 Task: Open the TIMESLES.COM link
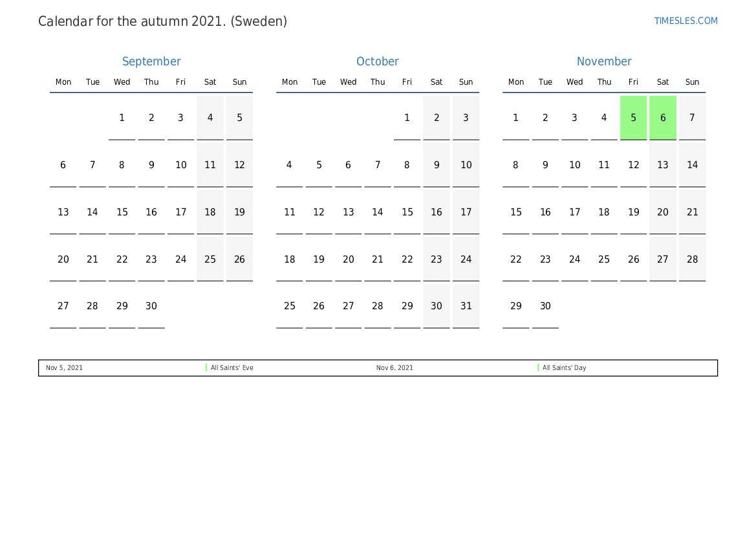[x=686, y=21]
